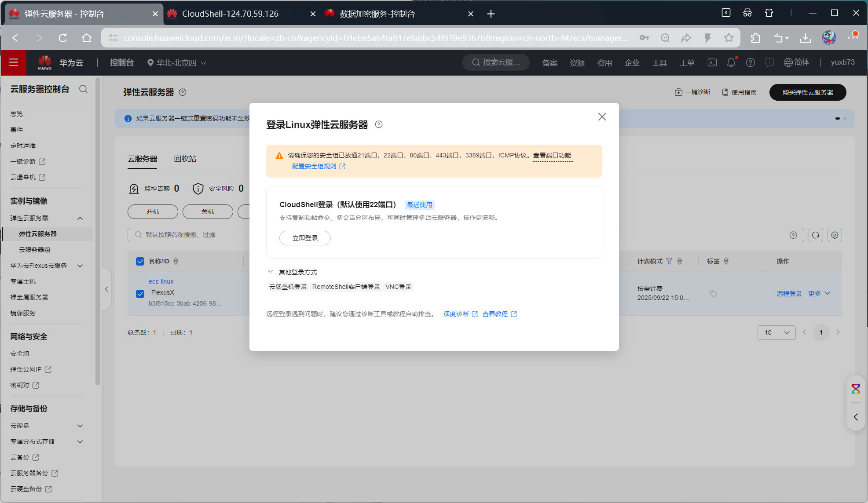
Task: Select VNC登录 login option
Action: click(x=398, y=287)
